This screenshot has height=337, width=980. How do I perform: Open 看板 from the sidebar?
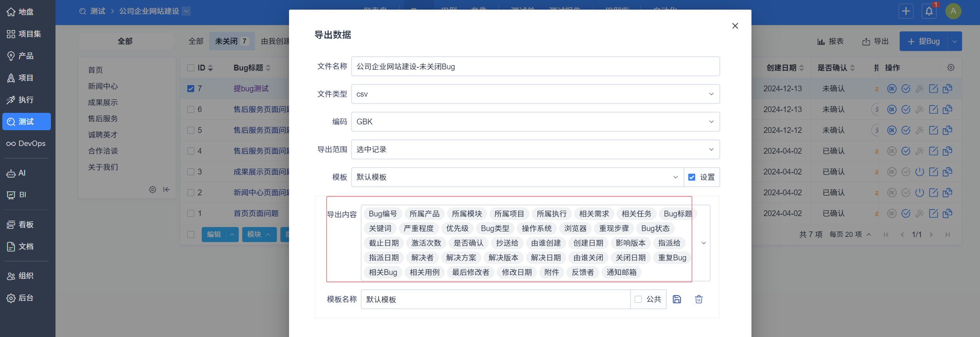click(26, 225)
